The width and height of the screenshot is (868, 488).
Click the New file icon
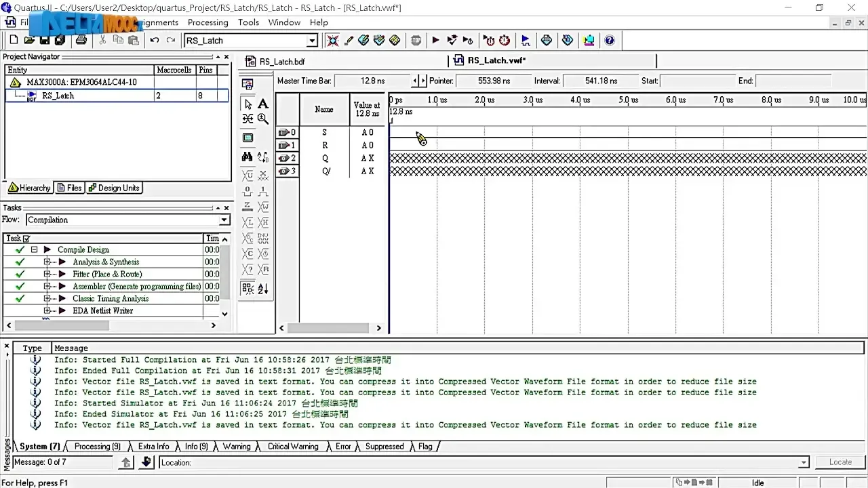click(14, 40)
